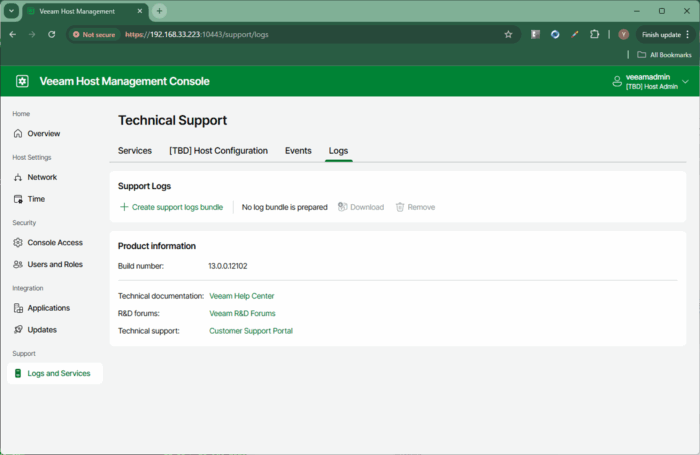Expand the veeamadmin account dropdown chevron
The width and height of the screenshot is (700, 455).
[x=685, y=82]
